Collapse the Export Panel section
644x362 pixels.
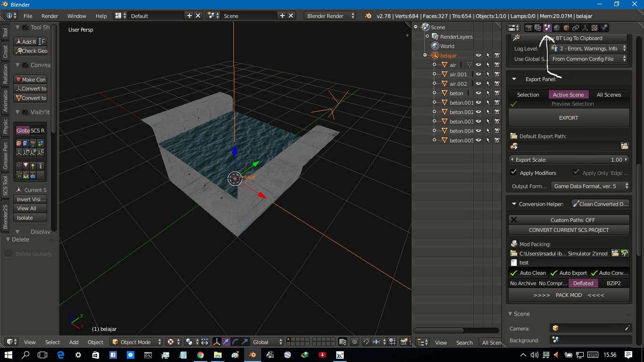pyautogui.click(x=513, y=79)
